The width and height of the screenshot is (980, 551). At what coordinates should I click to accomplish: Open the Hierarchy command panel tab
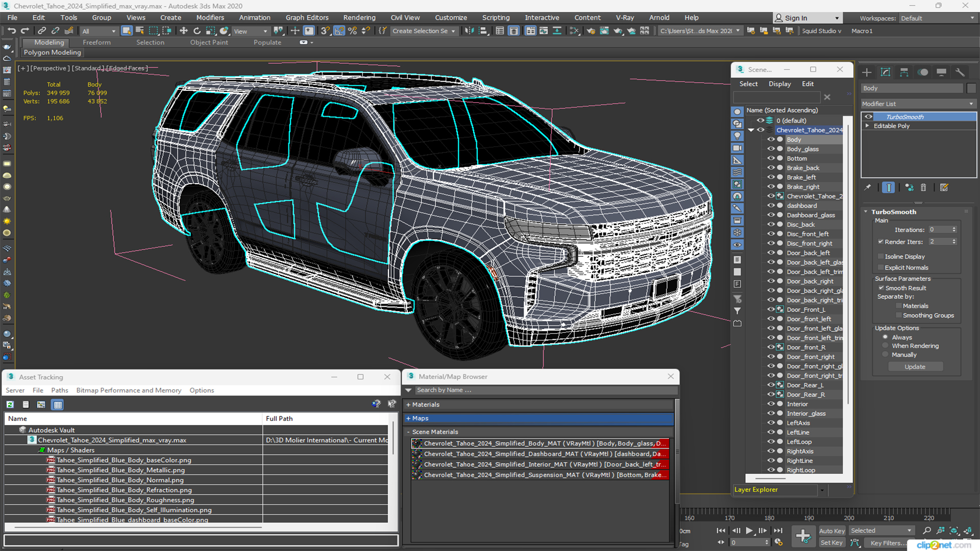(x=904, y=72)
